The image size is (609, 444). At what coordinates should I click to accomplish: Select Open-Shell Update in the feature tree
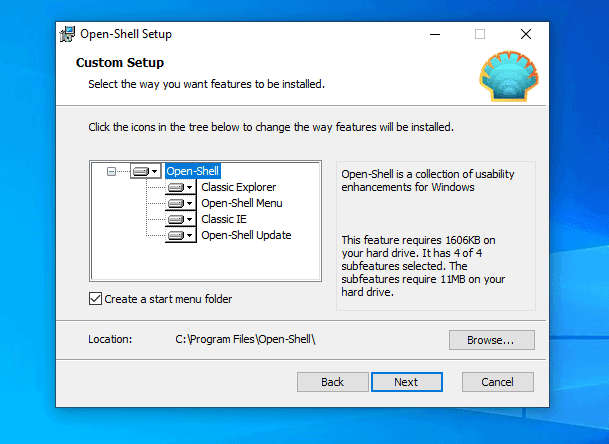[246, 235]
